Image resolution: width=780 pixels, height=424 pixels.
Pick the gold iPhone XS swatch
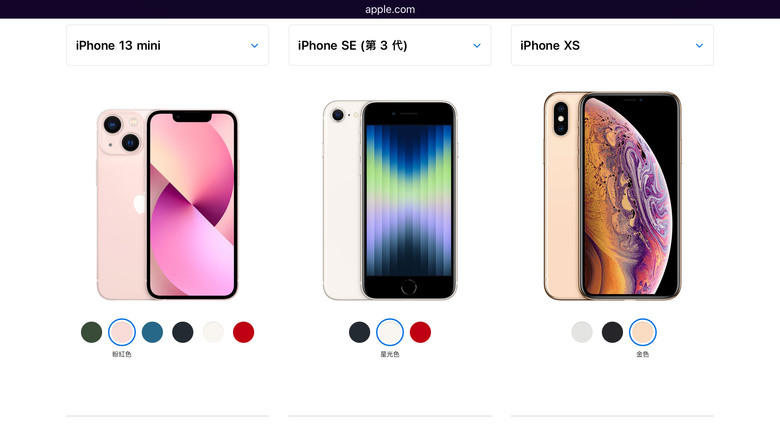coord(642,332)
